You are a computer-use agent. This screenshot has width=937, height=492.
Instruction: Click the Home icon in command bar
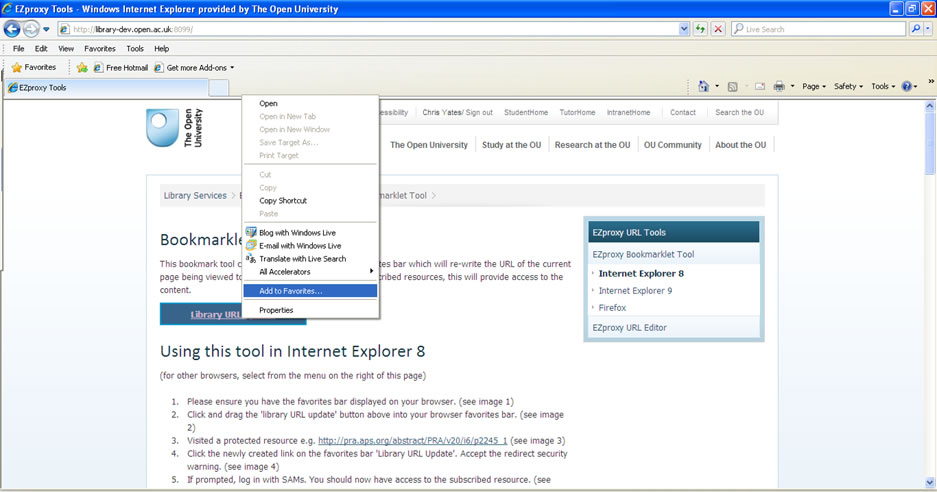coord(703,86)
